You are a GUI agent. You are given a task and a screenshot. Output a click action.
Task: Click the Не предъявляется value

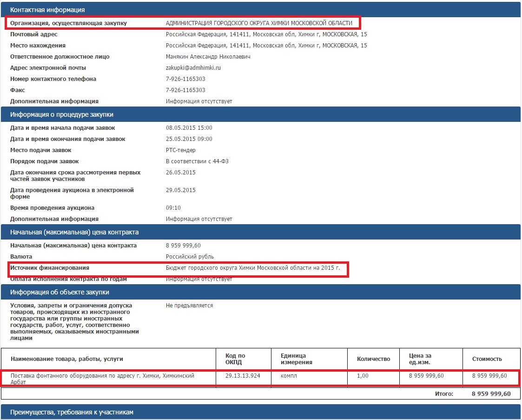(x=189, y=306)
